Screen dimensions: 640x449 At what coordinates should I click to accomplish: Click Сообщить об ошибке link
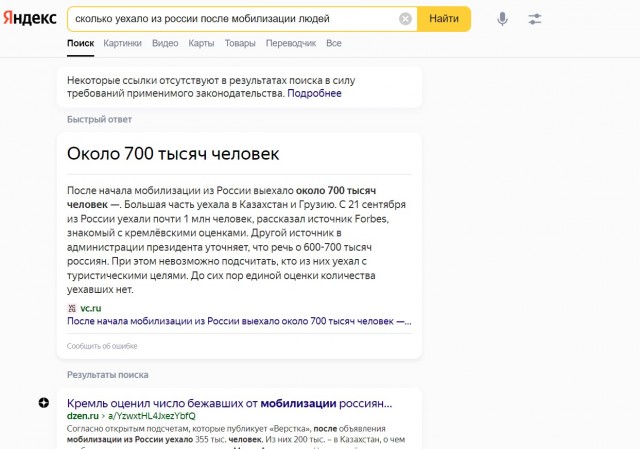coord(102,346)
